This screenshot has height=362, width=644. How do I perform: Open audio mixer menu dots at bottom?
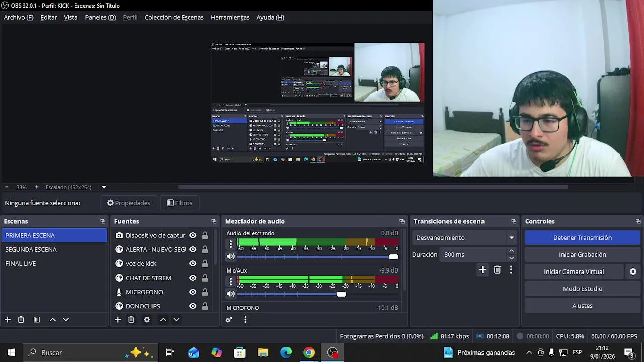pyautogui.click(x=245, y=320)
